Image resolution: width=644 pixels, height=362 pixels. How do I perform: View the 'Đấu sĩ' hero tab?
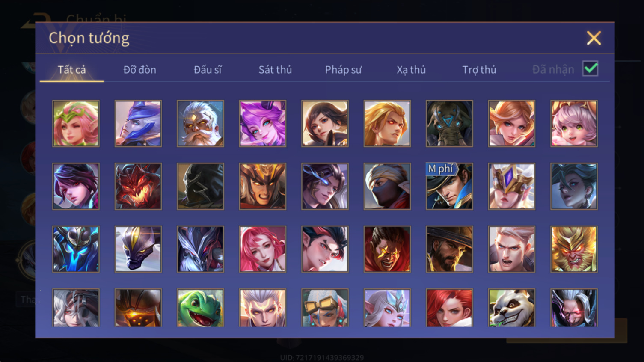208,70
